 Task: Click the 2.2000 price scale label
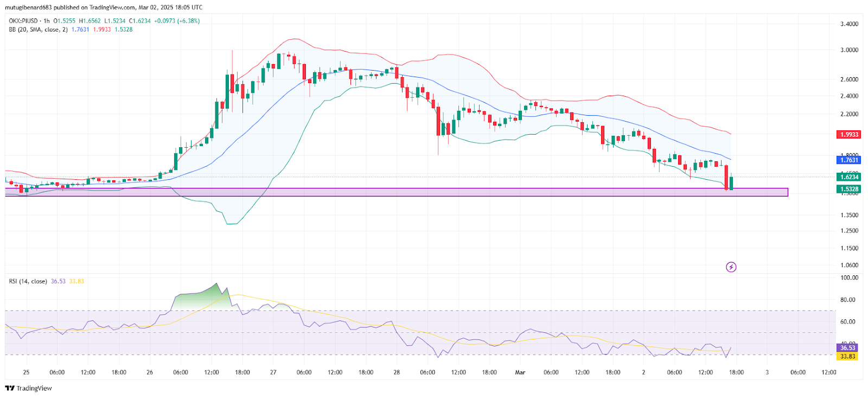click(849, 115)
